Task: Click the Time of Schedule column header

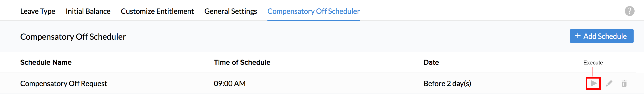Action: click(242, 62)
